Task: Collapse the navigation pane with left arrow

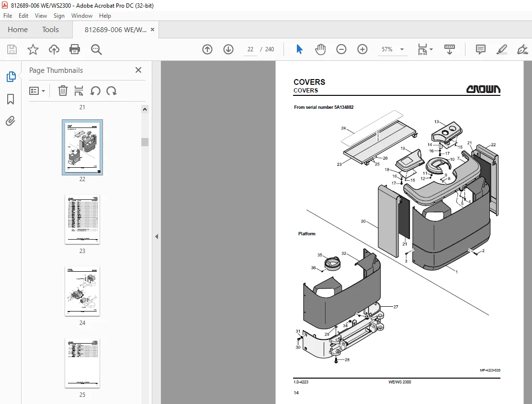Action: click(x=157, y=237)
